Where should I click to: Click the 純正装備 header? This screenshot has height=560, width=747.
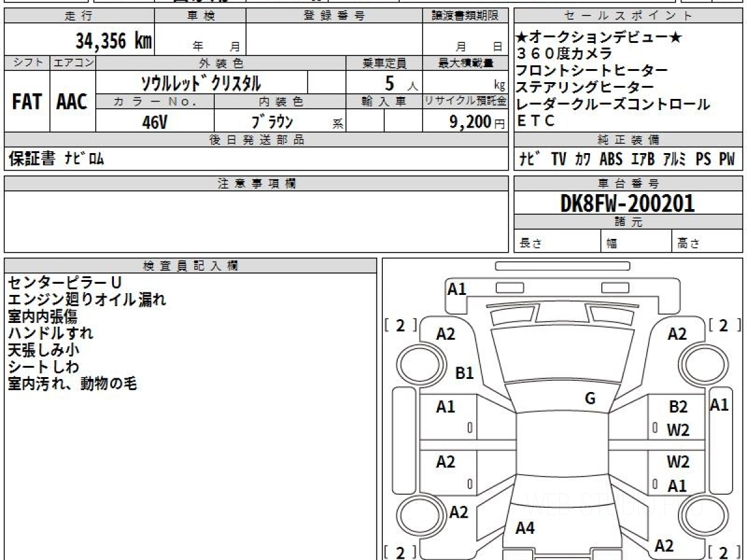point(628,140)
